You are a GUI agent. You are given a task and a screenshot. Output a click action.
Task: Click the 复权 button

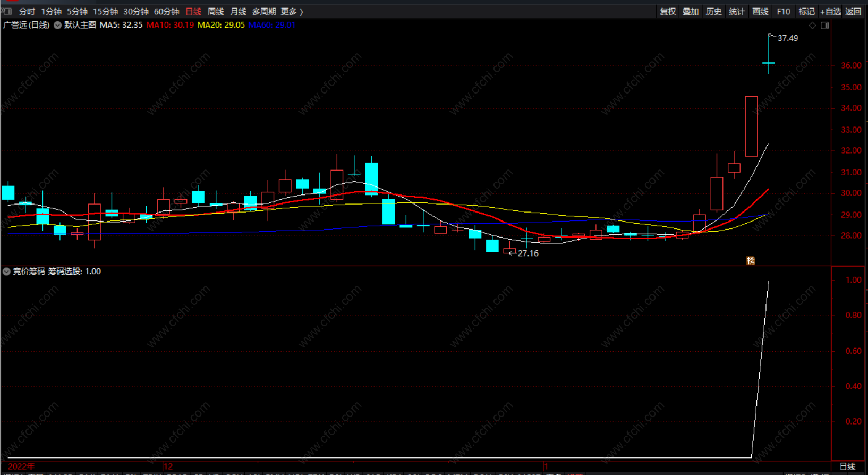pyautogui.click(x=668, y=11)
